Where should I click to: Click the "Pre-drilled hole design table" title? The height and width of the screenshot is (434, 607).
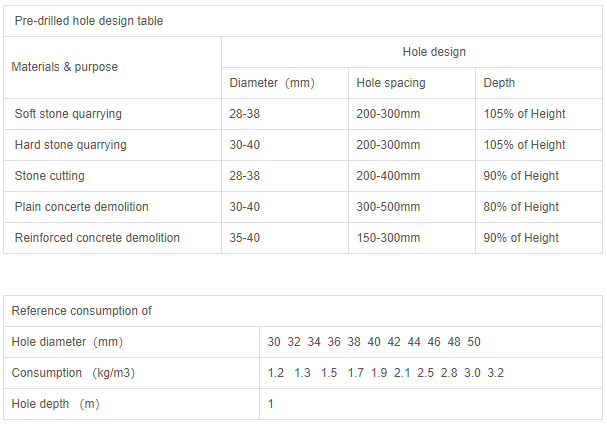coord(89,21)
